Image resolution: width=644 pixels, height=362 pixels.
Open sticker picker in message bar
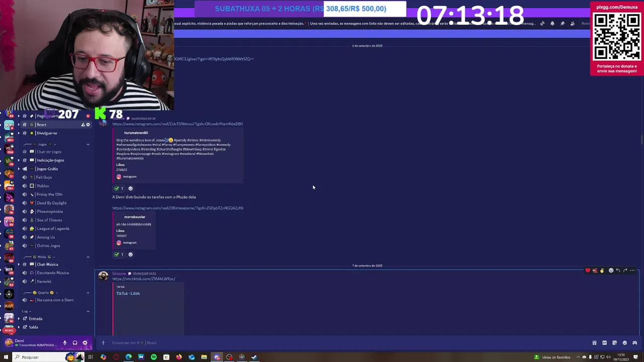(614, 343)
